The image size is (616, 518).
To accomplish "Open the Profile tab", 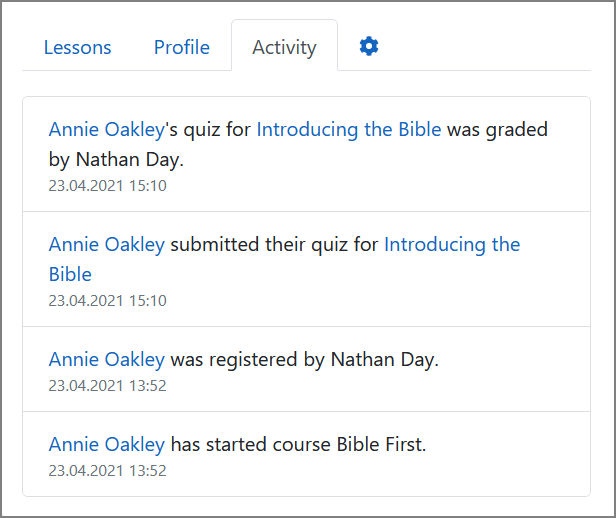I will tap(182, 47).
